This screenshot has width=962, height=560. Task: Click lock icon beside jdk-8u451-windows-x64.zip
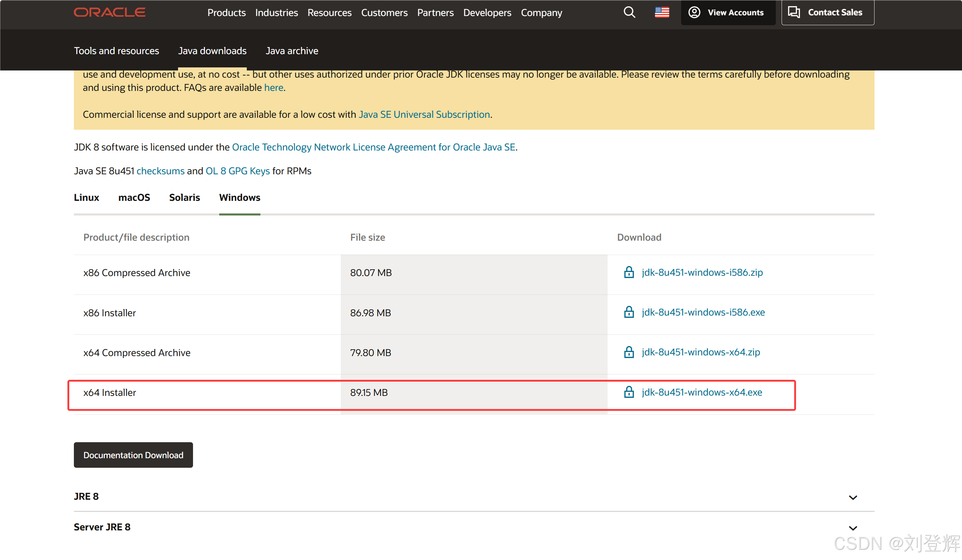click(629, 352)
